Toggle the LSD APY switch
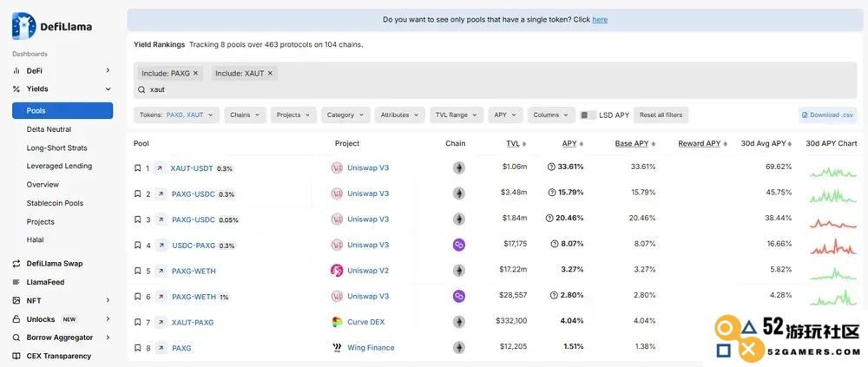This screenshot has height=367, width=868. (588, 115)
